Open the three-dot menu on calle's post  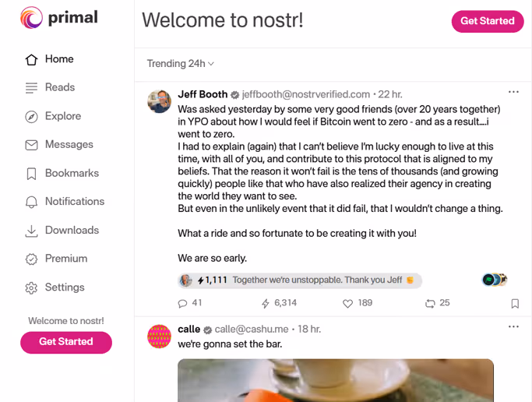tap(513, 326)
